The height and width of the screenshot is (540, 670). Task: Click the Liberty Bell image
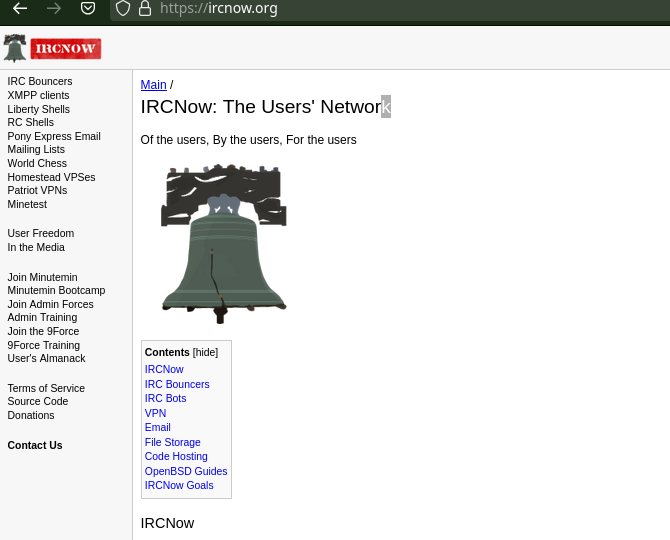pos(224,245)
